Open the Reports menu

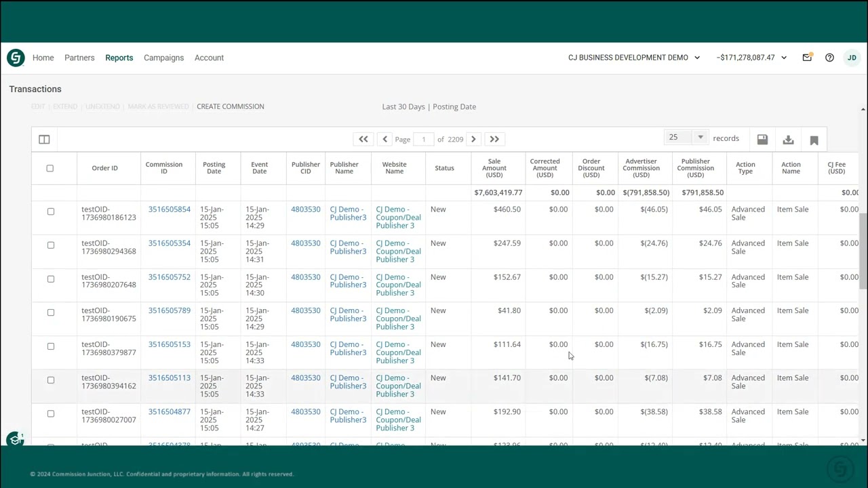(119, 58)
